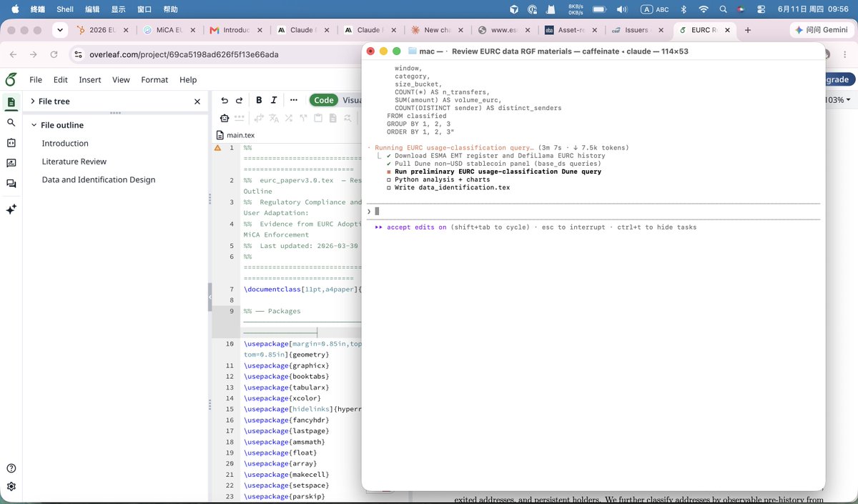Viewport: 858px width, 504px height.
Task: Open the chat icon in the sidebar
Action: 11,184
